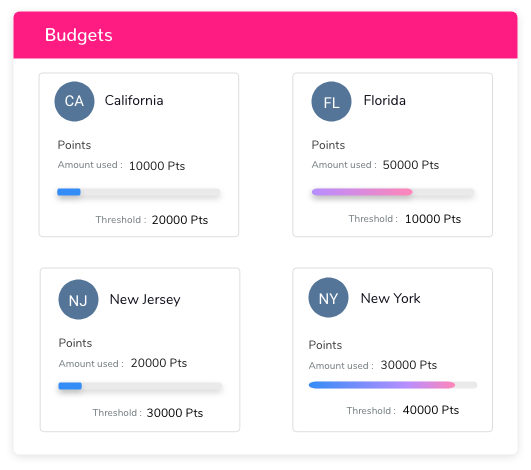Click Florida's 50000 Pts amount used
The image size is (531, 470).
click(411, 165)
